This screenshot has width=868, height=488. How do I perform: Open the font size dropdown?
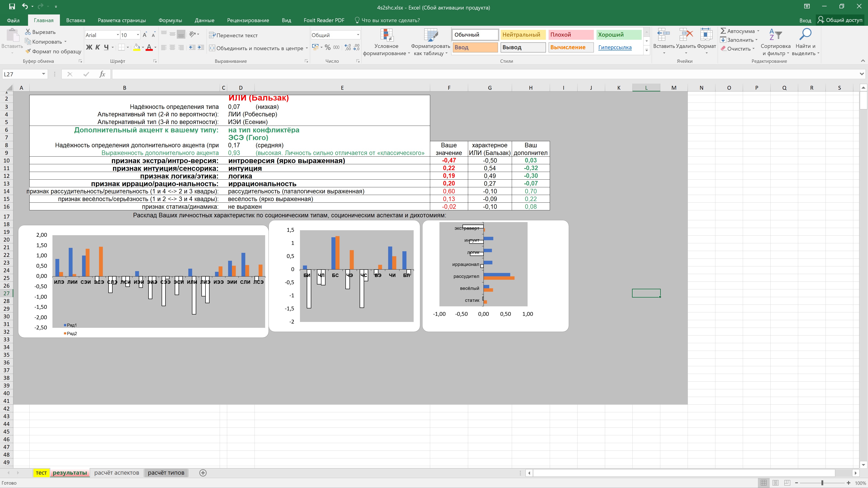[x=138, y=35]
